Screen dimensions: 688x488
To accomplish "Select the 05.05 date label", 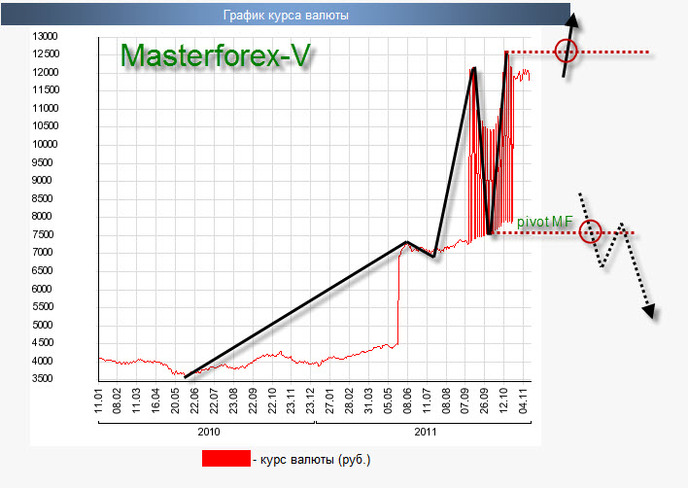I will click(388, 400).
